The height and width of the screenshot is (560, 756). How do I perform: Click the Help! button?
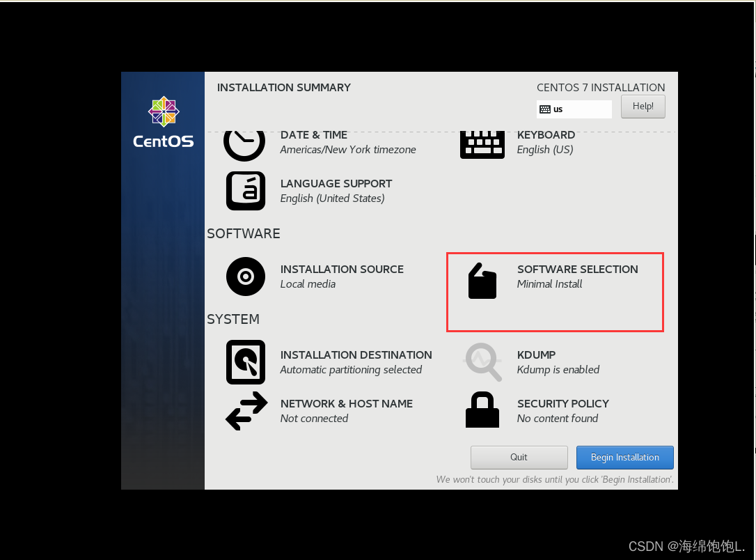(x=643, y=106)
